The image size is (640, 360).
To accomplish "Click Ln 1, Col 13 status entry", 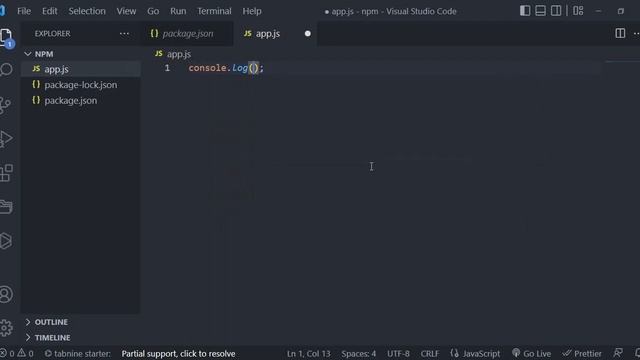I will (309, 353).
